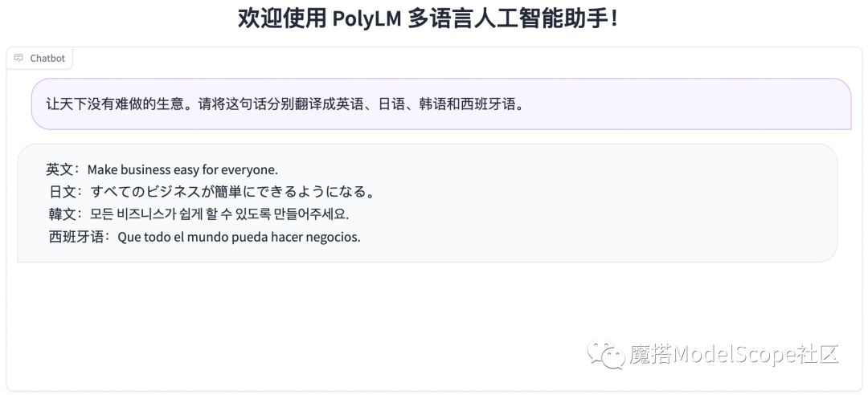Click the PolyLM word in the heading
Image resolution: width=868 pixels, height=395 pixels.
pos(366,18)
